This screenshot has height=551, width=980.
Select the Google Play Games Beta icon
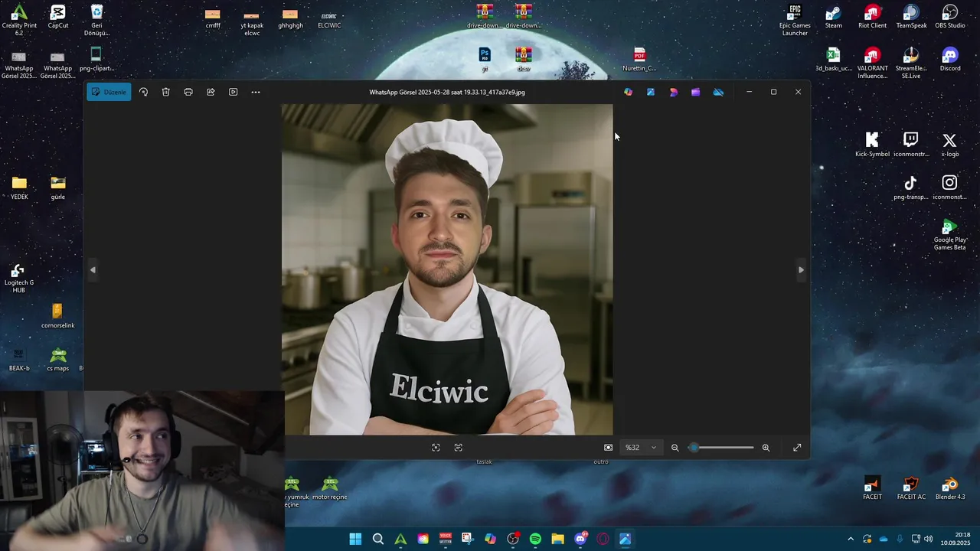click(x=950, y=235)
